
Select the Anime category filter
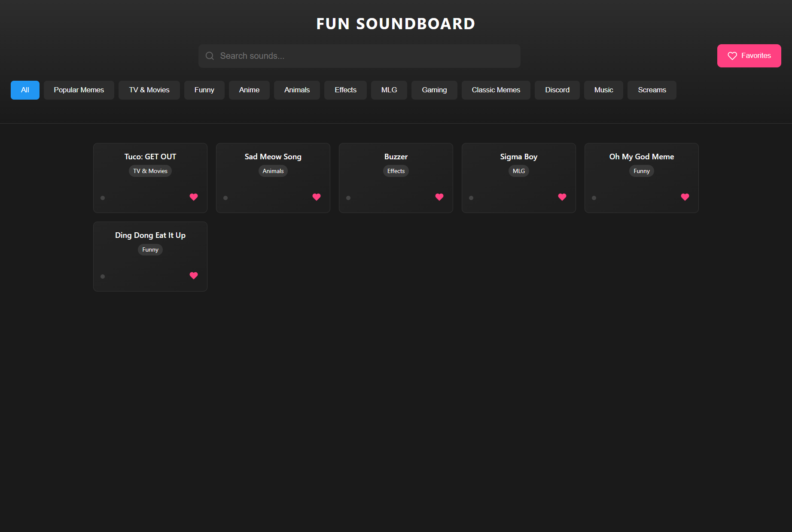pos(249,90)
